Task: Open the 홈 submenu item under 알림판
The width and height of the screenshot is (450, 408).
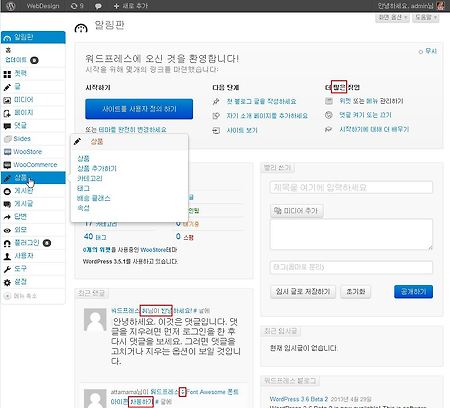Action: (x=8, y=50)
